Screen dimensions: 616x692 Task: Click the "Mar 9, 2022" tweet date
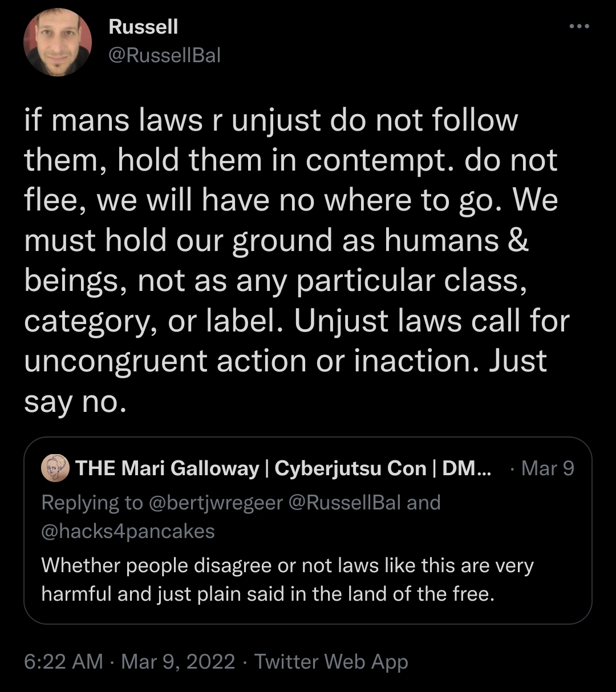point(179,662)
